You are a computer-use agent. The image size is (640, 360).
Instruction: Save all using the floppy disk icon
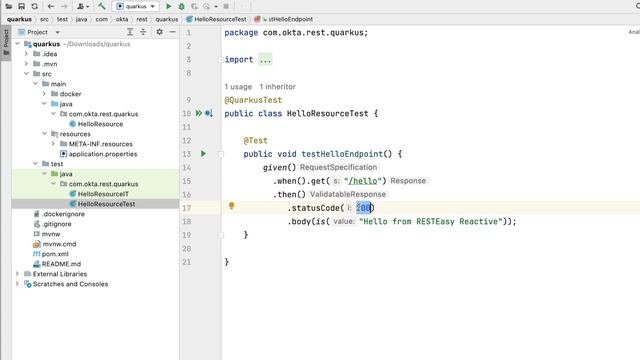coord(22,6)
